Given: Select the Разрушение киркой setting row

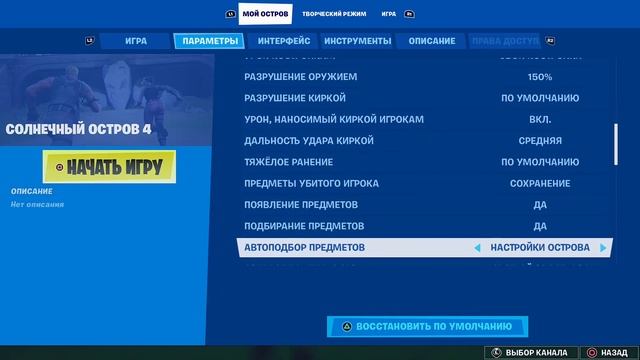Looking at the screenshot, I should [x=424, y=98].
